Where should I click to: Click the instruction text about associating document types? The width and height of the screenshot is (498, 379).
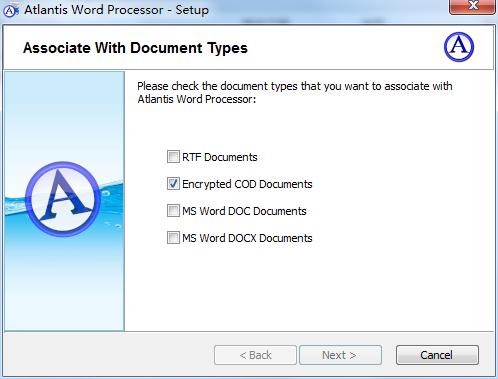click(x=295, y=92)
